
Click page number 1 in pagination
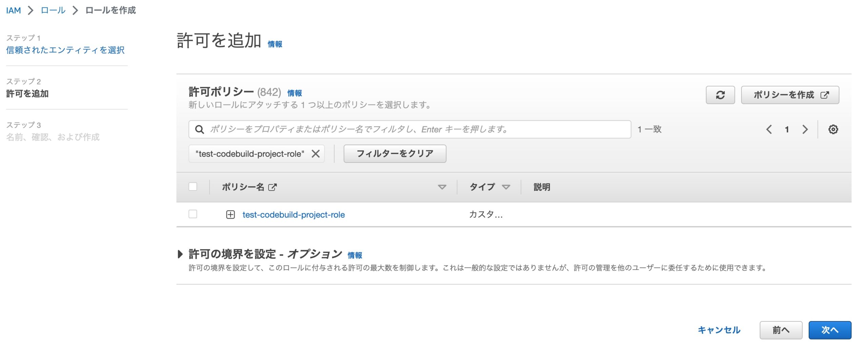[787, 129]
